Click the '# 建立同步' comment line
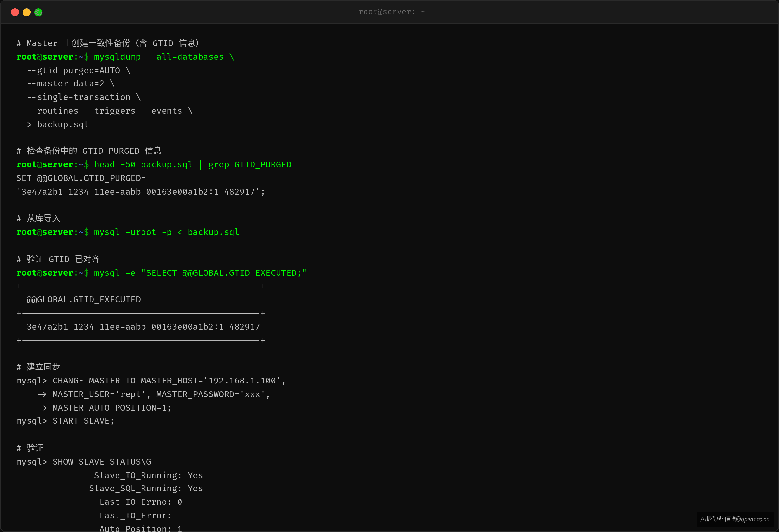The image size is (779, 532). (38, 367)
